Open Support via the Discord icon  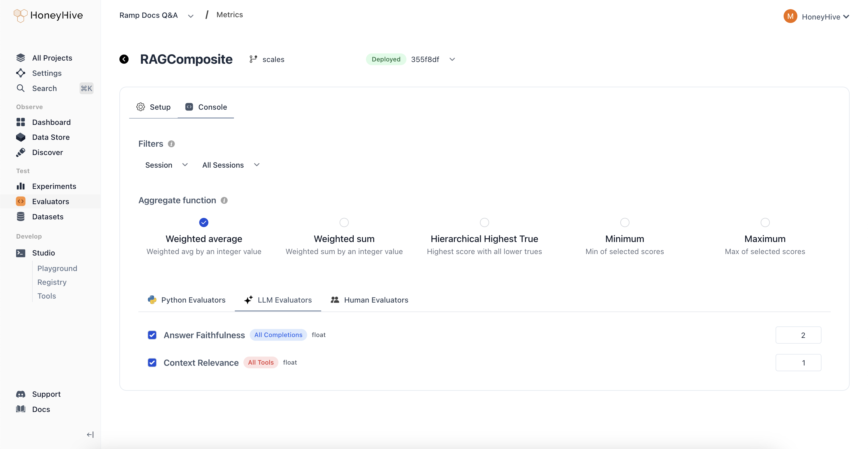(x=21, y=394)
